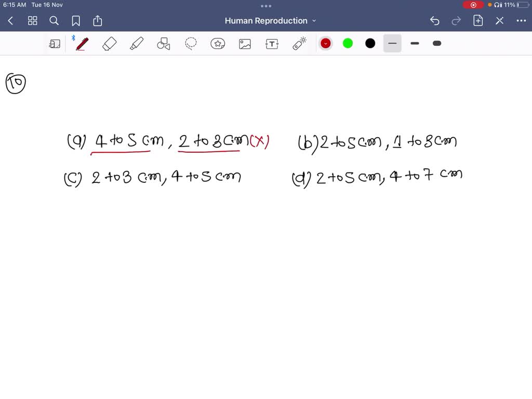Open the add page menu
Screen dimensions: 532x399
[x=478, y=21]
